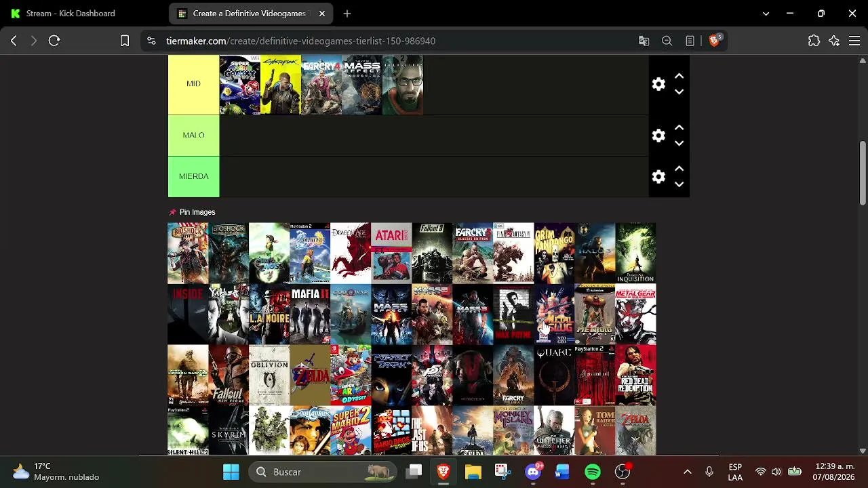
Task: Move the MID tier row up
Action: tap(679, 77)
